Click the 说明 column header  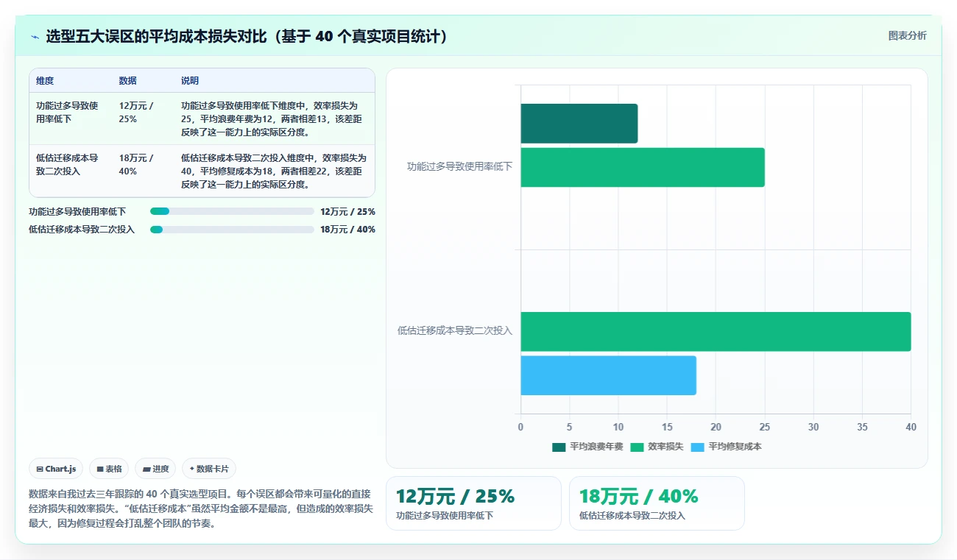pyautogui.click(x=190, y=81)
